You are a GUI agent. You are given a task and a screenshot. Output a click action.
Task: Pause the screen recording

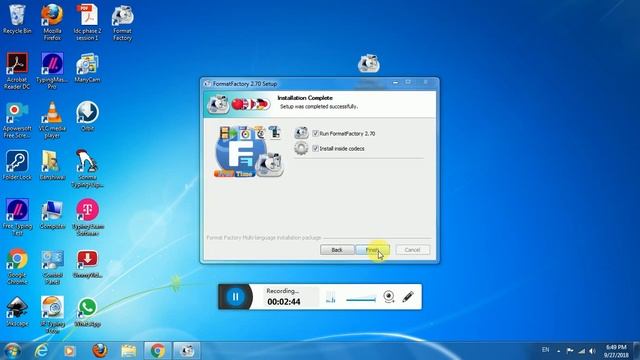point(235,297)
